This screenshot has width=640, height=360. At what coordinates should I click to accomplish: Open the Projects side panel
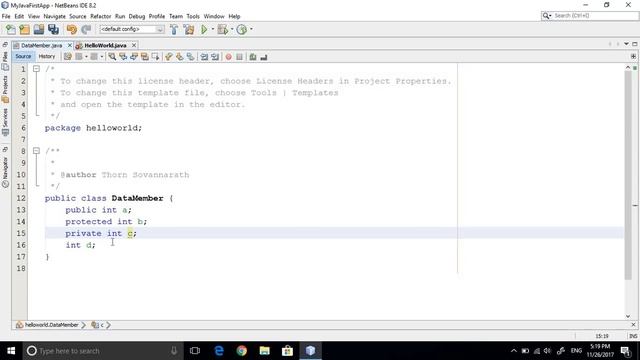coord(5,89)
